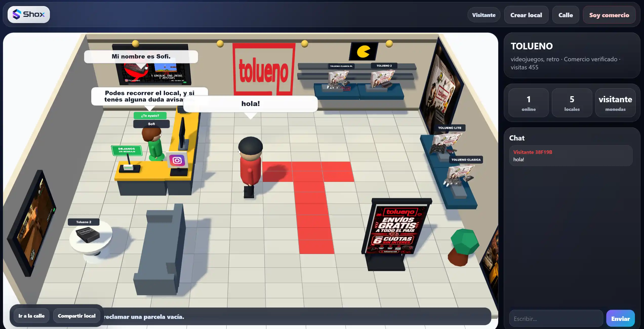644x329 pixels.
Task: Open the Crear local page
Action: [x=526, y=15]
